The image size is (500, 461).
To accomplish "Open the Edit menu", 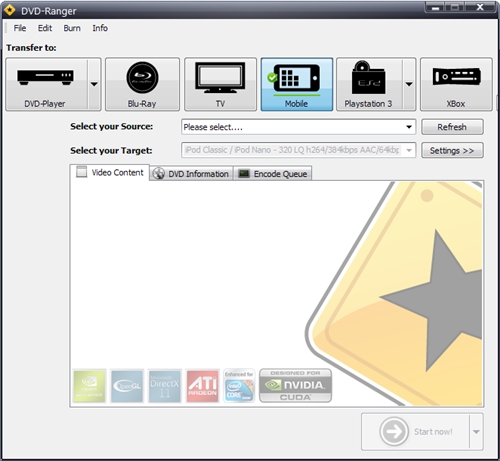I will (45, 28).
